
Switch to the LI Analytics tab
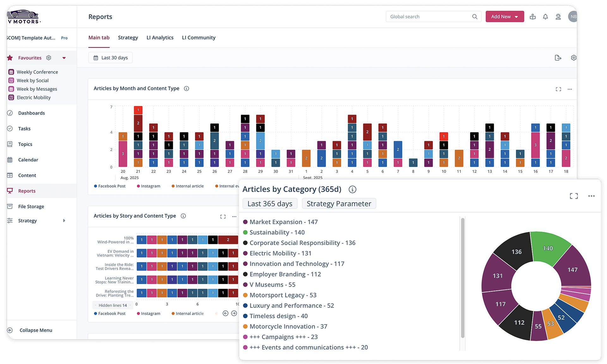[160, 38]
